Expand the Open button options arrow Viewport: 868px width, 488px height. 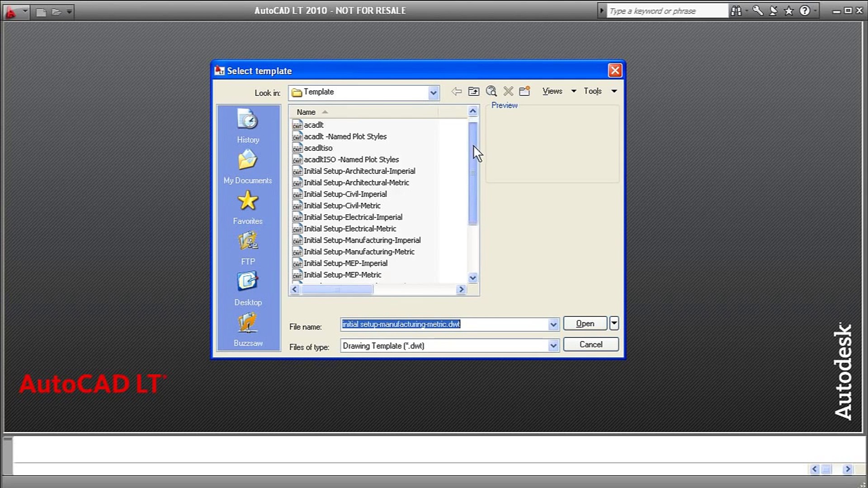[614, 323]
